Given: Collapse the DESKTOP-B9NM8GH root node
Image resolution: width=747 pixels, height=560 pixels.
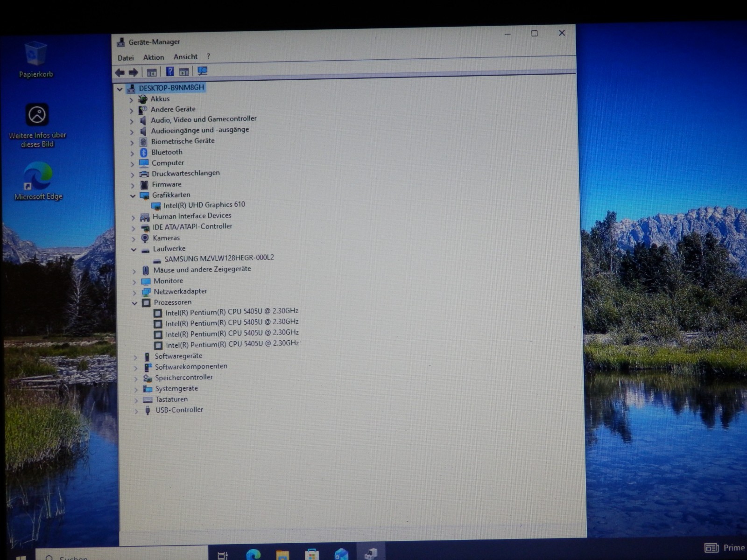Looking at the screenshot, I should (x=120, y=89).
